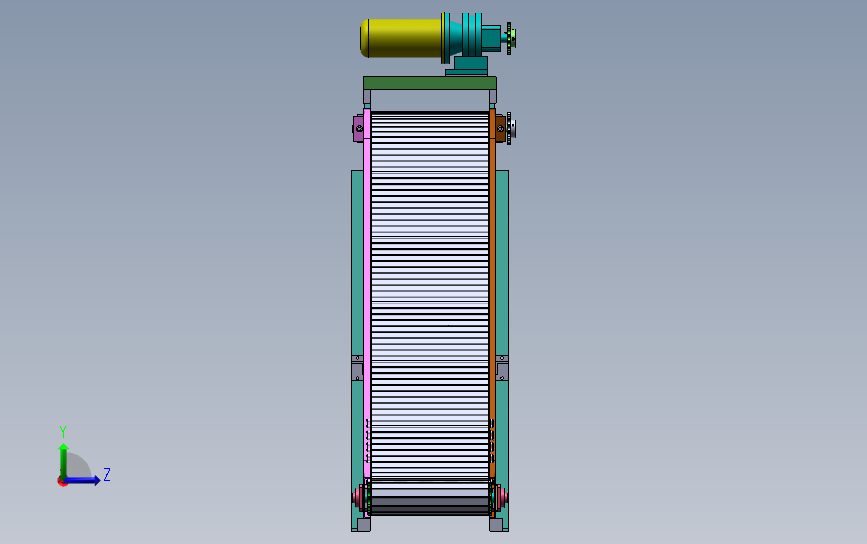This screenshot has width=867, height=544.
Task: Select the purple bearing block at upper left
Action: click(x=358, y=128)
